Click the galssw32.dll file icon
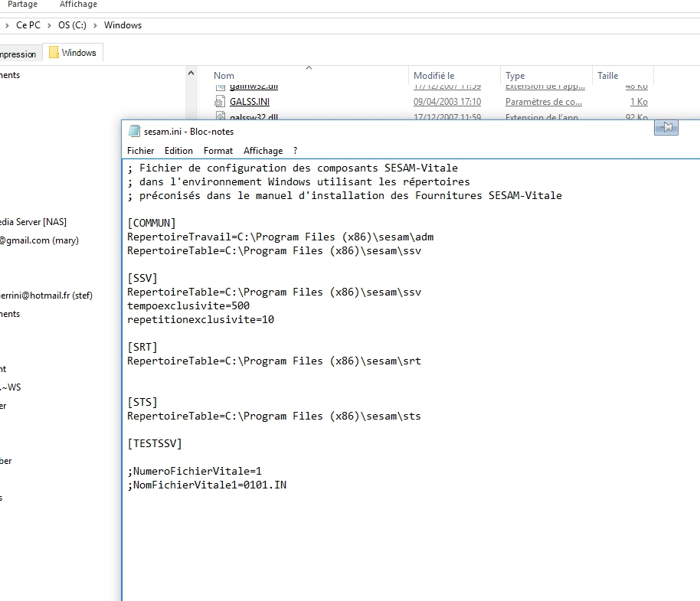Screen dimensions: 700x601 click(x=220, y=117)
